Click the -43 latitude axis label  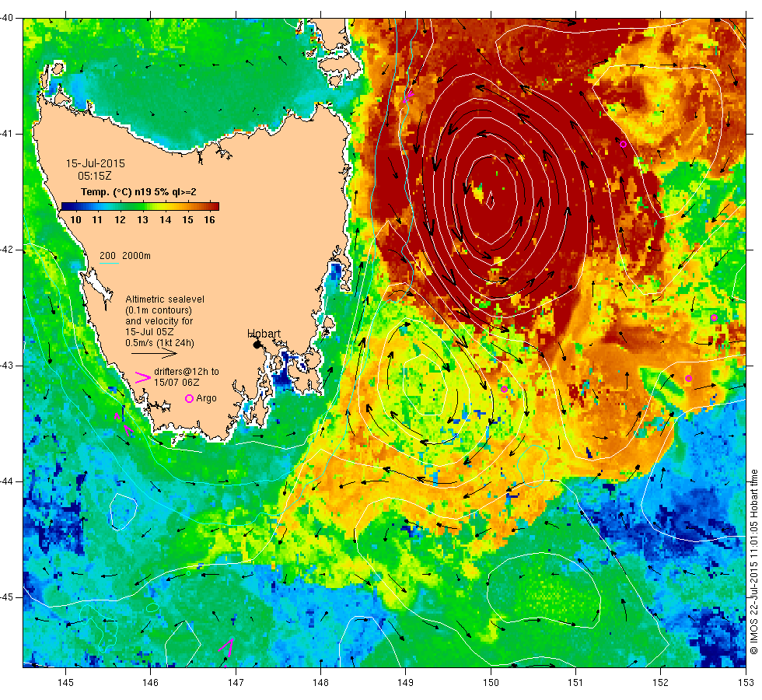tap(7, 366)
